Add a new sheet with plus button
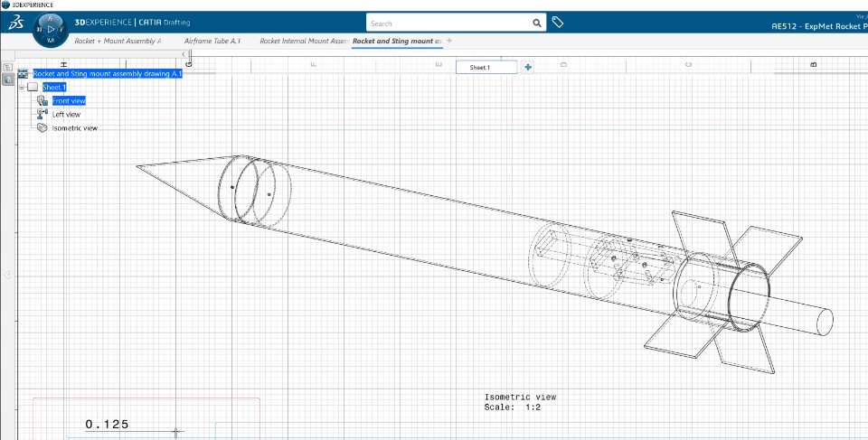This screenshot has width=868, height=440. (527, 67)
